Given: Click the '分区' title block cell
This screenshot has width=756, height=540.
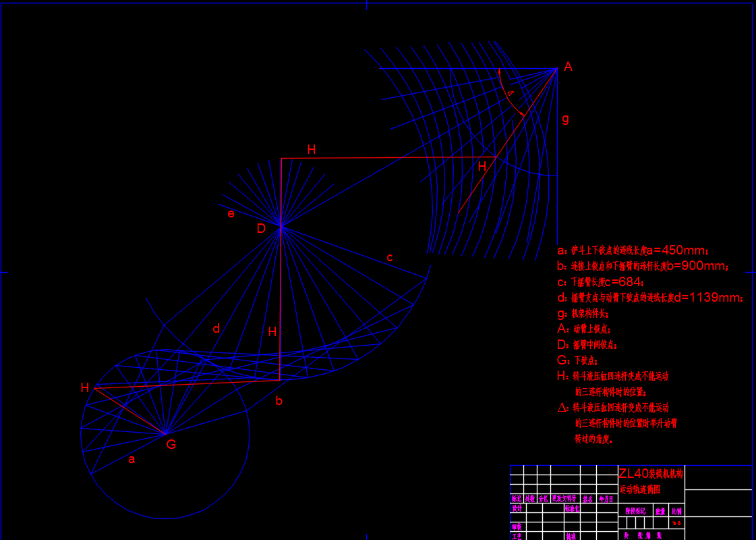Looking at the screenshot, I should tap(544, 499).
